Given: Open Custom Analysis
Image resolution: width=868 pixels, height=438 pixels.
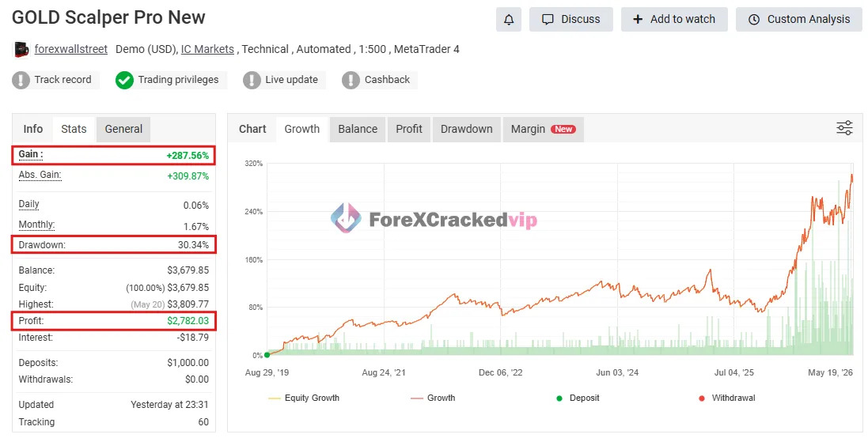Looking at the screenshot, I should [799, 19].
